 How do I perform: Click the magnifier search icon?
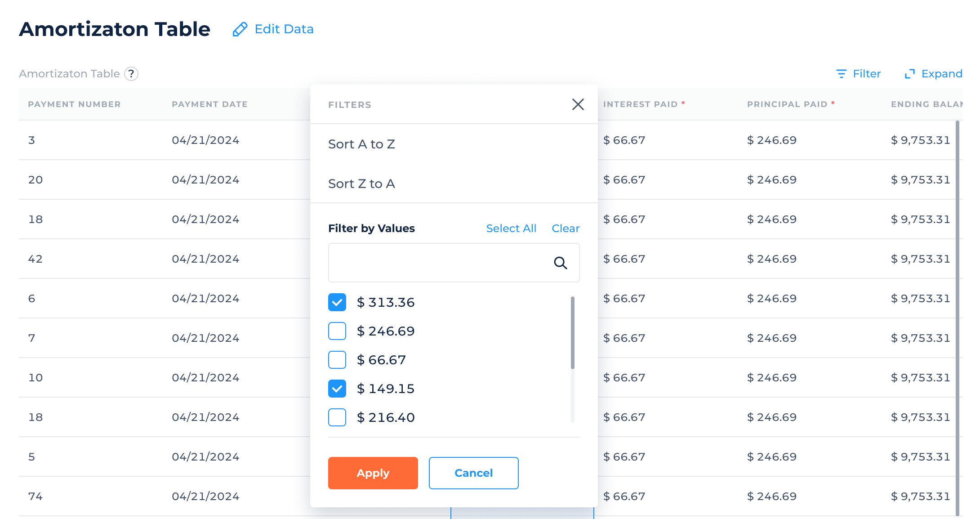[560, 263]
